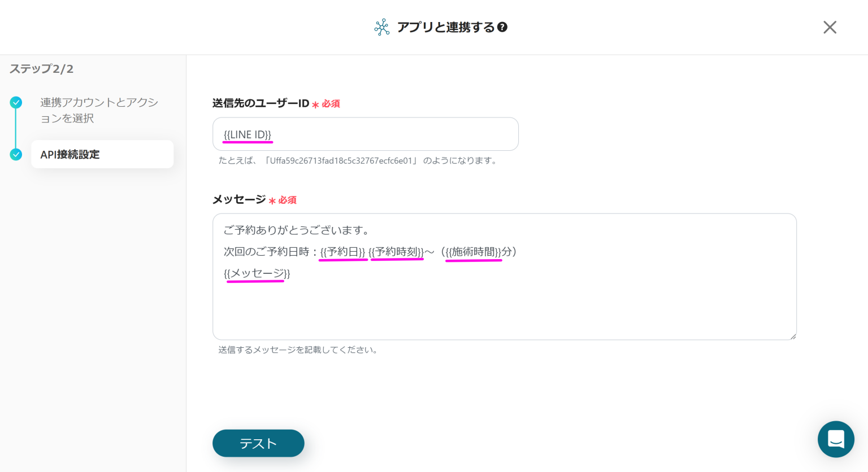The height and width of the screenshot is (472, 868).
Task: Click the checkmark icon beside API接続設定
Action: 16,154
